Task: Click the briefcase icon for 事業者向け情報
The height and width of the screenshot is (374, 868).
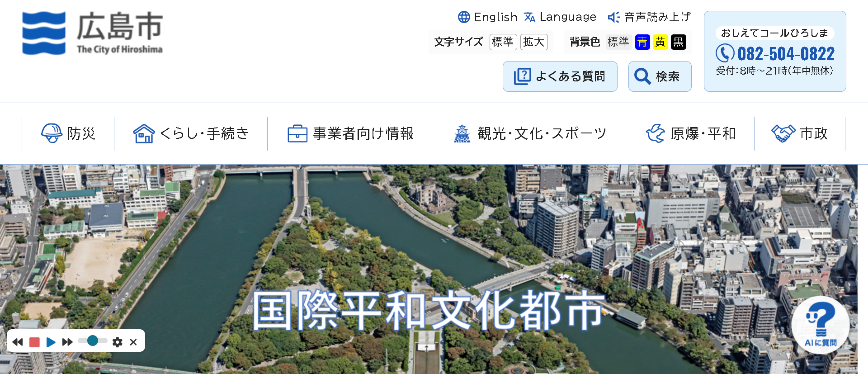Action: tap(297, 133)
